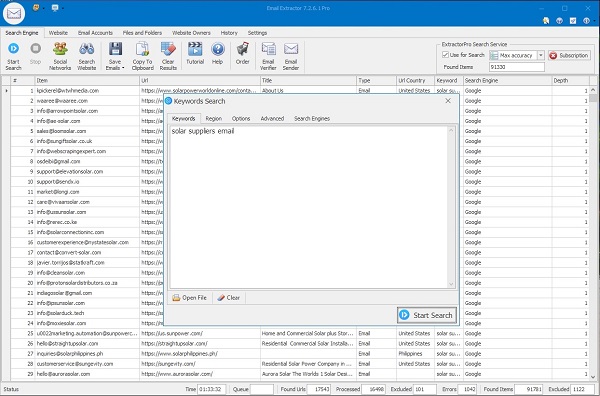Open the Settings ribbon tab
The height and width of the screenshot is (396, 600).
point(257,33)
